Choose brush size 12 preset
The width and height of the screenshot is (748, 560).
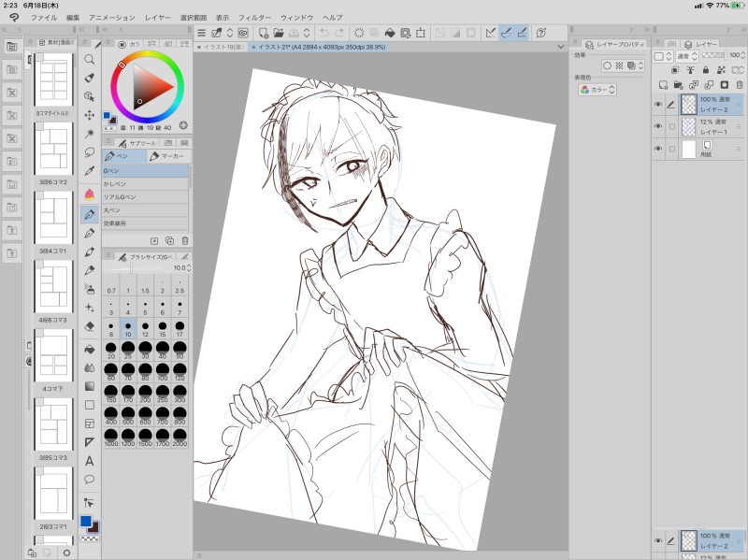point(145,329)
